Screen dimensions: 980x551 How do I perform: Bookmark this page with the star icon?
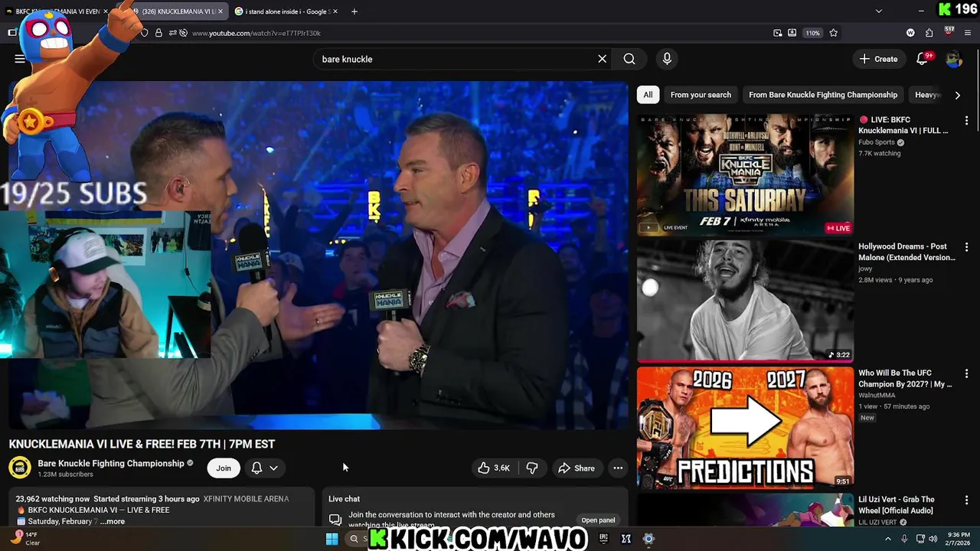point(834,33)
